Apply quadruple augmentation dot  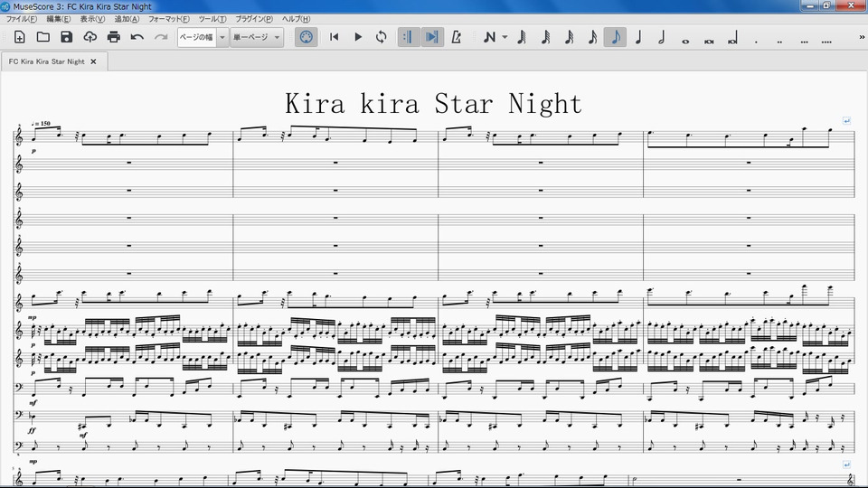[x=826, y=42]
